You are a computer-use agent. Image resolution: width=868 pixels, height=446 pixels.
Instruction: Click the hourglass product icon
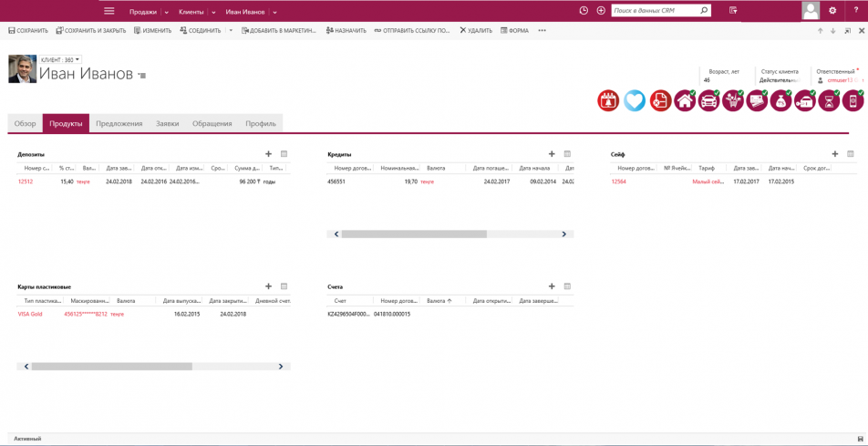pos(829,101)
